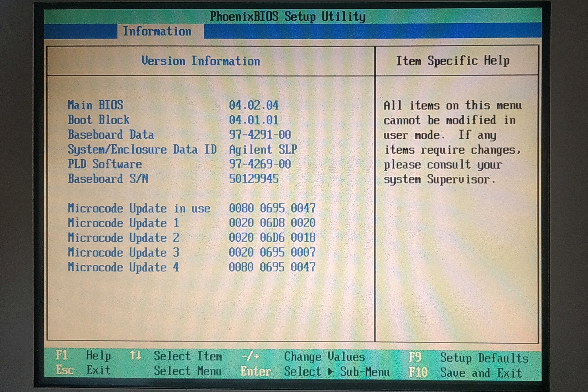The width and height of the screenshot is (588, 392).
Task: Select the PLD Software entry
Action: click(x=105, y=164)
